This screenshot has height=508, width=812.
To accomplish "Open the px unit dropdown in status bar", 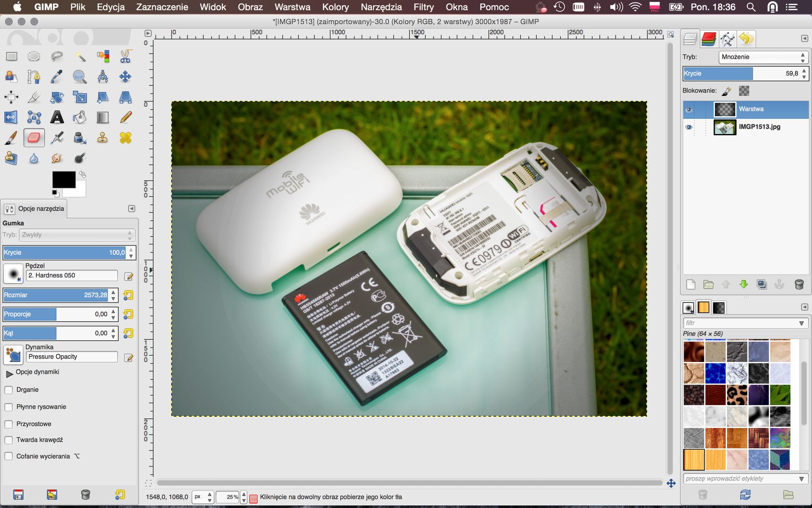I will pos(203,497).
